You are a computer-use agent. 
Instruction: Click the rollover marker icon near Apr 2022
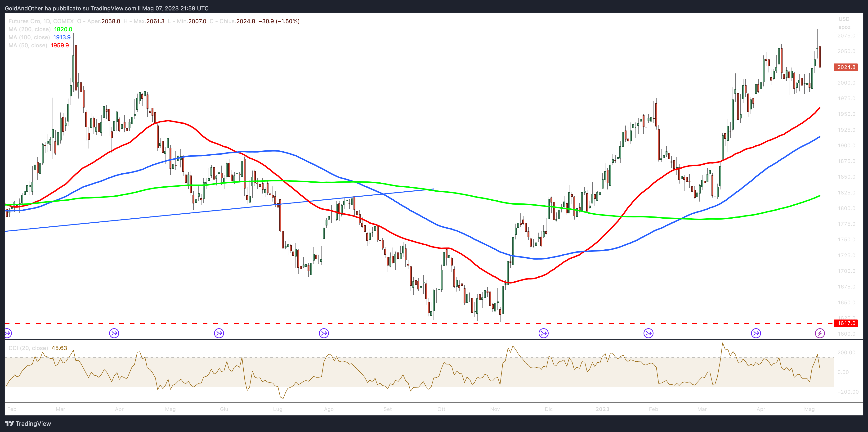coord(114,333)
